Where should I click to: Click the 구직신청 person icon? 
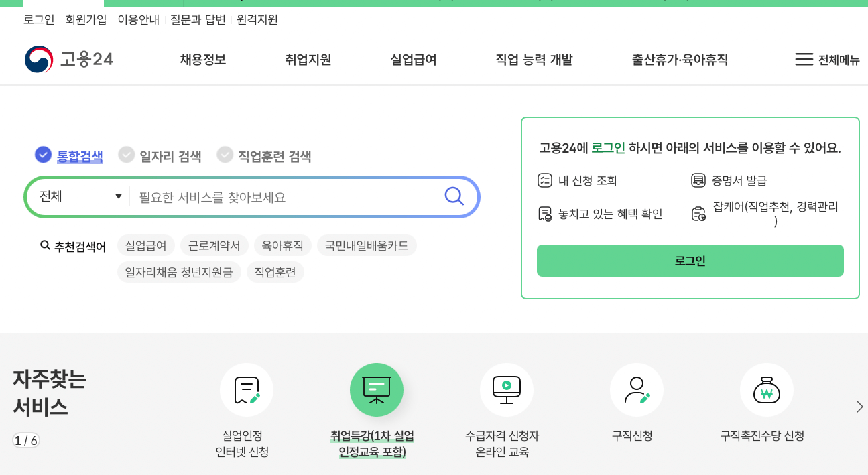pos(636,389)
